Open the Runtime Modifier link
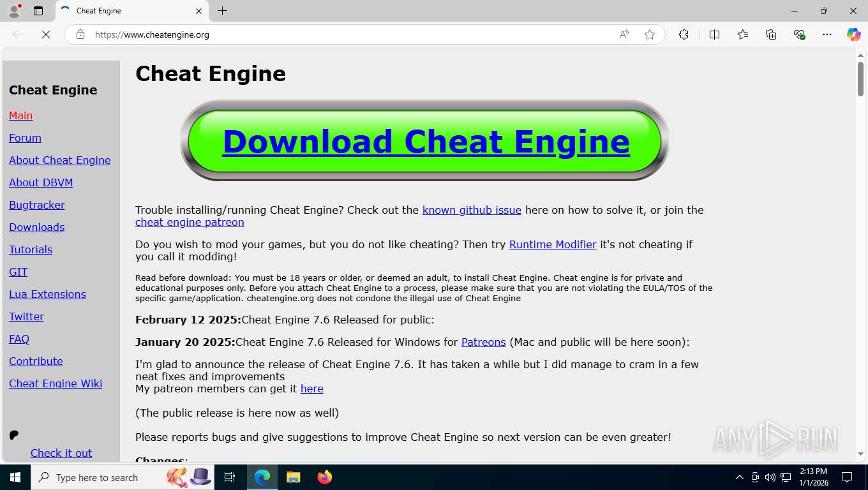This screenshot has height=490, width=868. pyautogui.click(x=553, y=244)
